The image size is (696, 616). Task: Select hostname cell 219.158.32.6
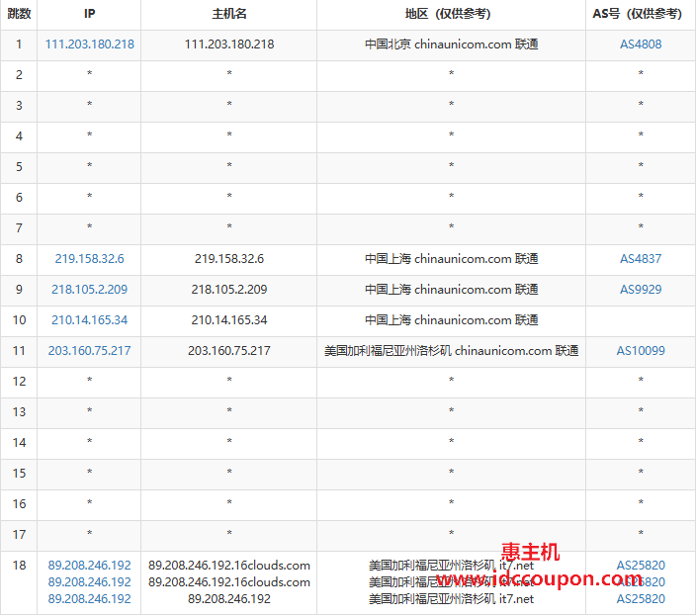[x=229, y=259]
